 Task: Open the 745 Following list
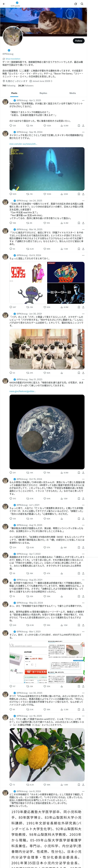click(9, 86)
